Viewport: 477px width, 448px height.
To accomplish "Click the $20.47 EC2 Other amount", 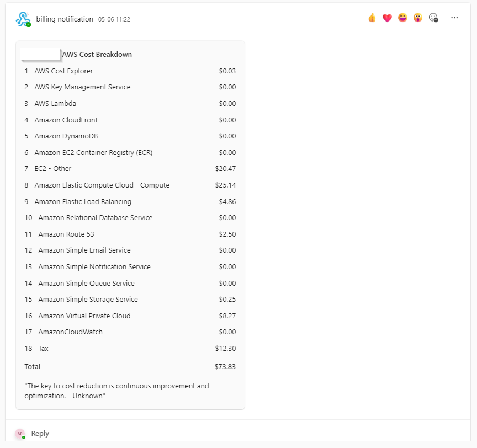I will point(225,169).
